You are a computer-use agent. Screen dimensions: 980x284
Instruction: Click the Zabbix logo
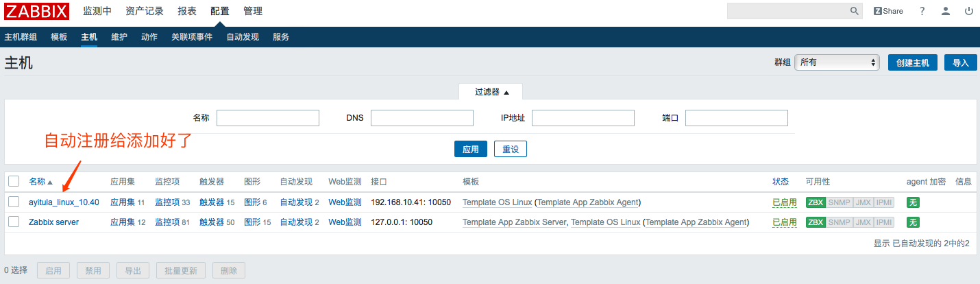tap(37, 11)
